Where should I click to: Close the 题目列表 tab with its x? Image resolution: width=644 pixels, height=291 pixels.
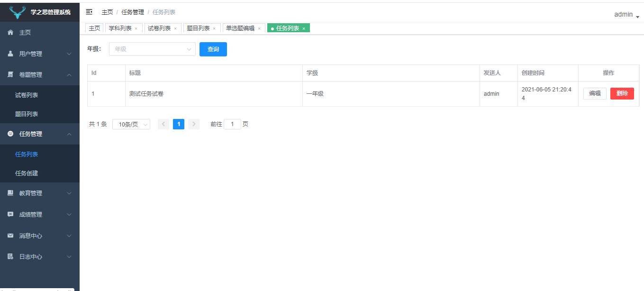(x=214, y=28)
